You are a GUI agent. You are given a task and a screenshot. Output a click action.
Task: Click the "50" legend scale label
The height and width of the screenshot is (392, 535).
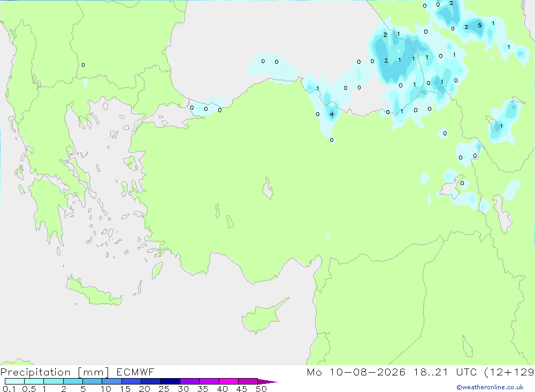tap(261, 389)
